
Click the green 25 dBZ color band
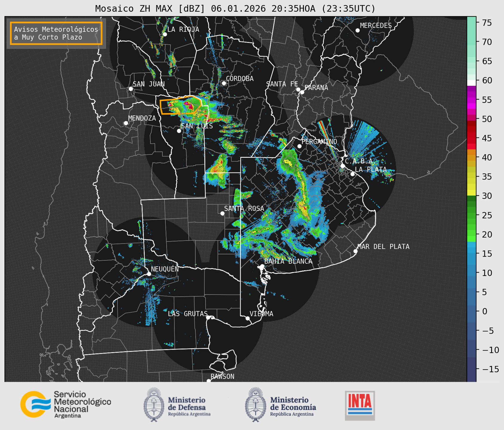point(471,215)
